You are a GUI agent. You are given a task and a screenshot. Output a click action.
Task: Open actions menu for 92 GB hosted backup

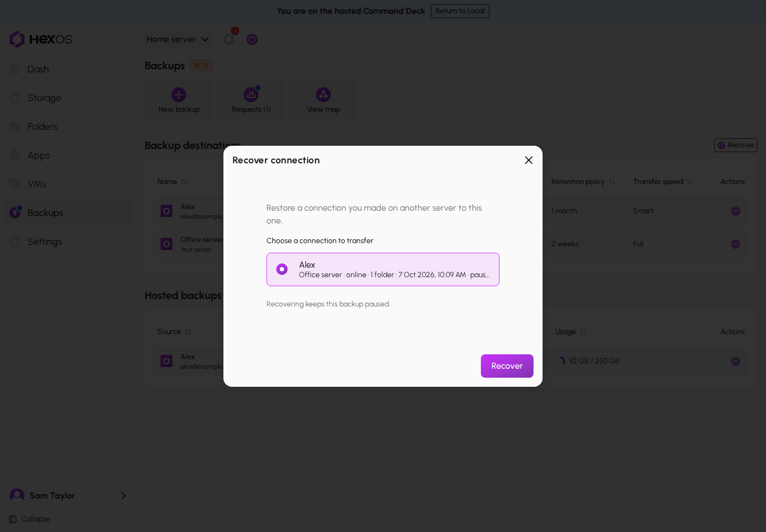(x=736, y=361)
